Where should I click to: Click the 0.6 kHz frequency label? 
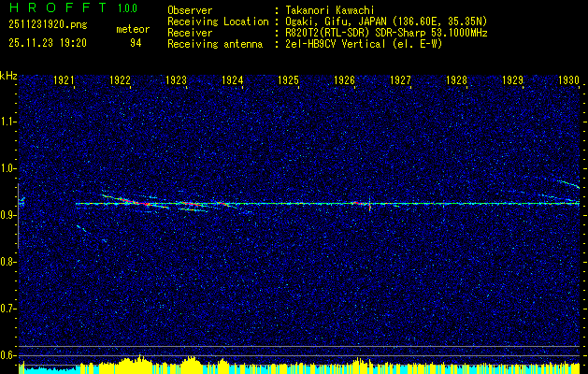7,355
